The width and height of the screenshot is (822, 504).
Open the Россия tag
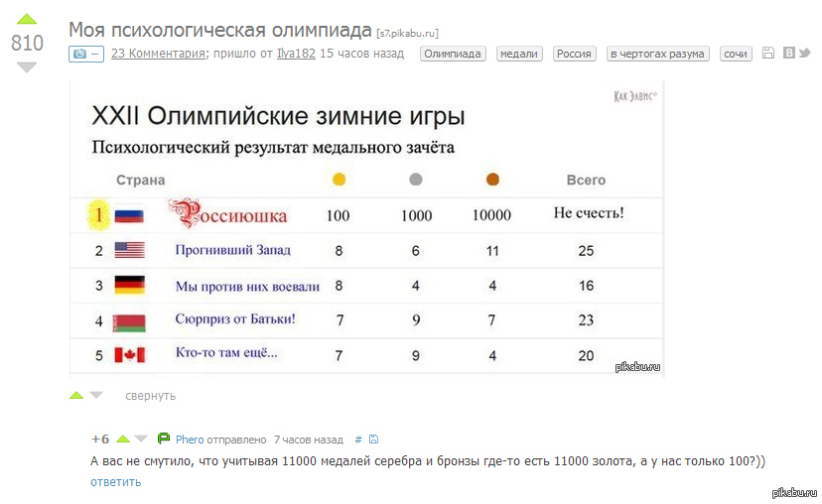[x=574, y=54]
